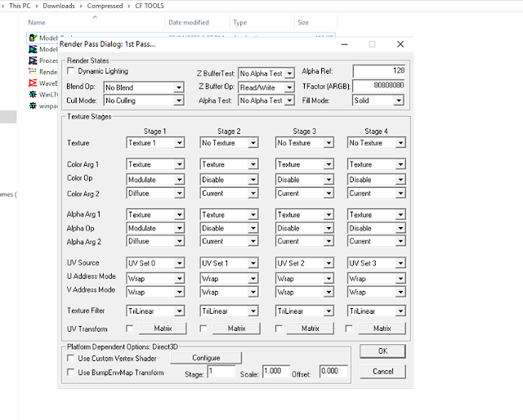Open the Stage 2 U Address Mode dropdown
The image size is (523, 420).
(x=229, y=278)
